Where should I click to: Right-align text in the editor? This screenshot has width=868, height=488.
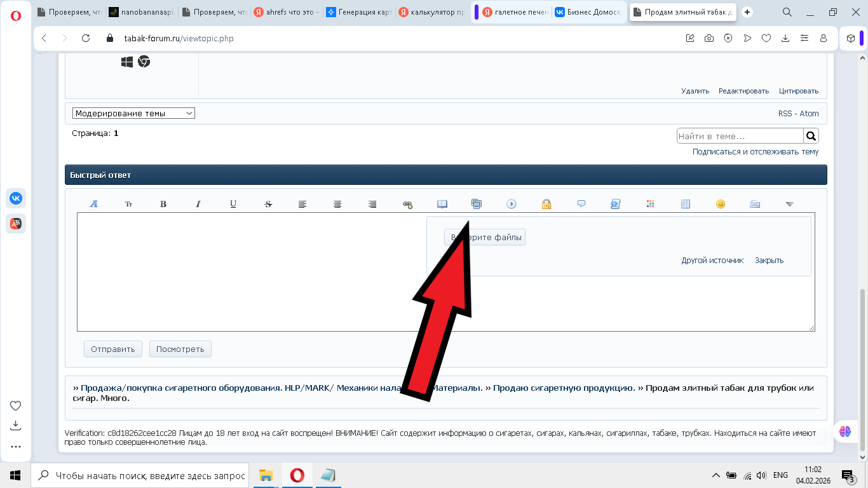click(x=372, y=203)
